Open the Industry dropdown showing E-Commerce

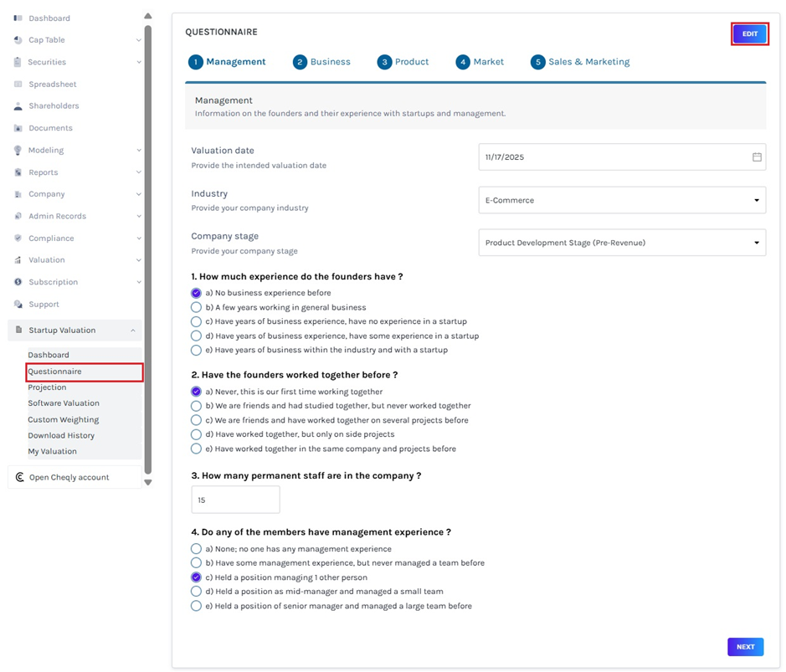[621, 201]
